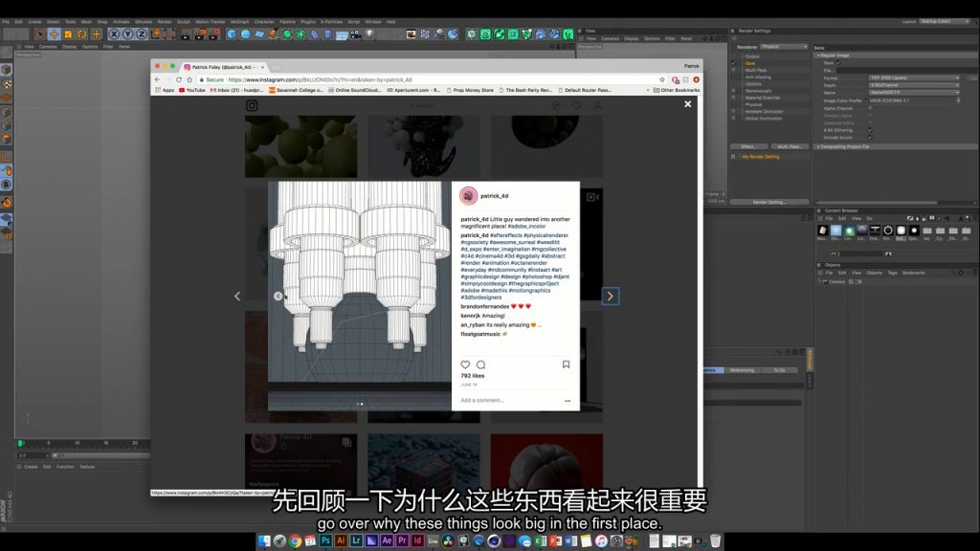Image resolution: width=980 pixels, height=551 pixels.
Task: Open the Format dropdown in Render Settings
Action: point(914,78)
